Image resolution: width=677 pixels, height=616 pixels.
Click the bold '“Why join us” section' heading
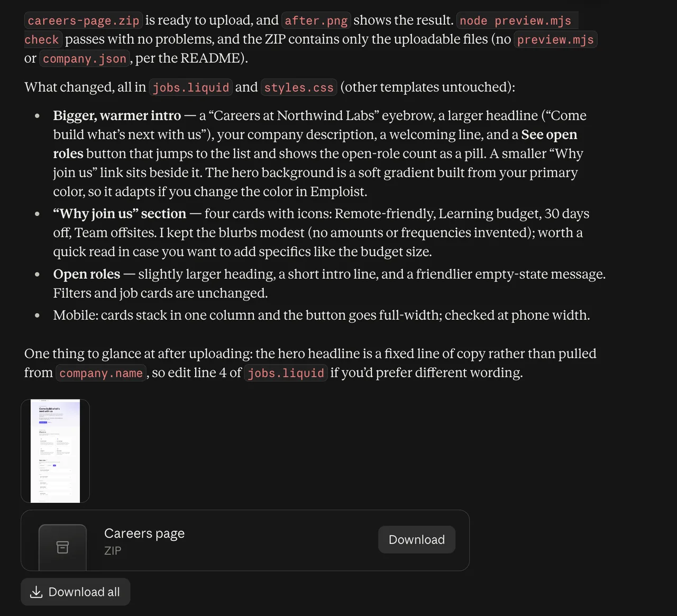pyautogui.click(x=120, y=213)
